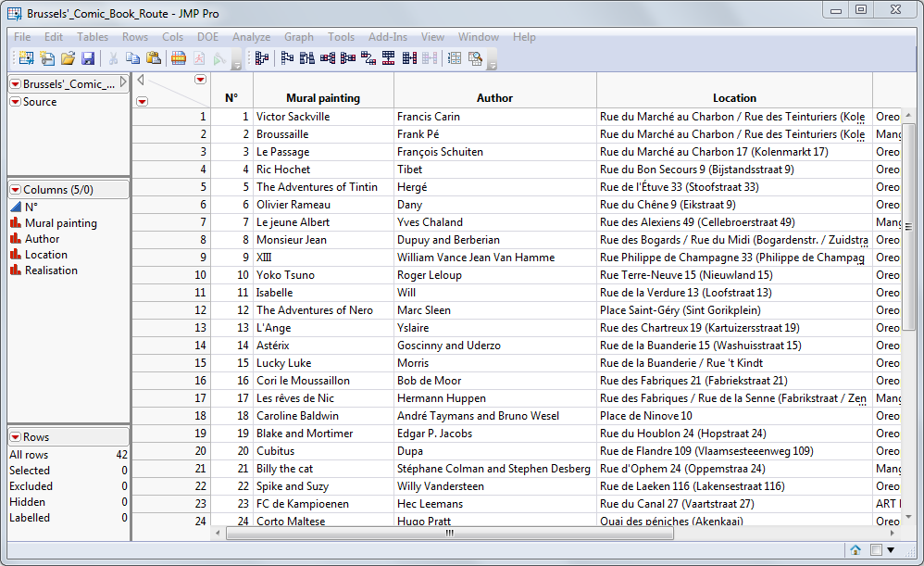Click the vertical scrollbar thumb
This screenshot has width=924, height=566.
(x=908, y=226)
